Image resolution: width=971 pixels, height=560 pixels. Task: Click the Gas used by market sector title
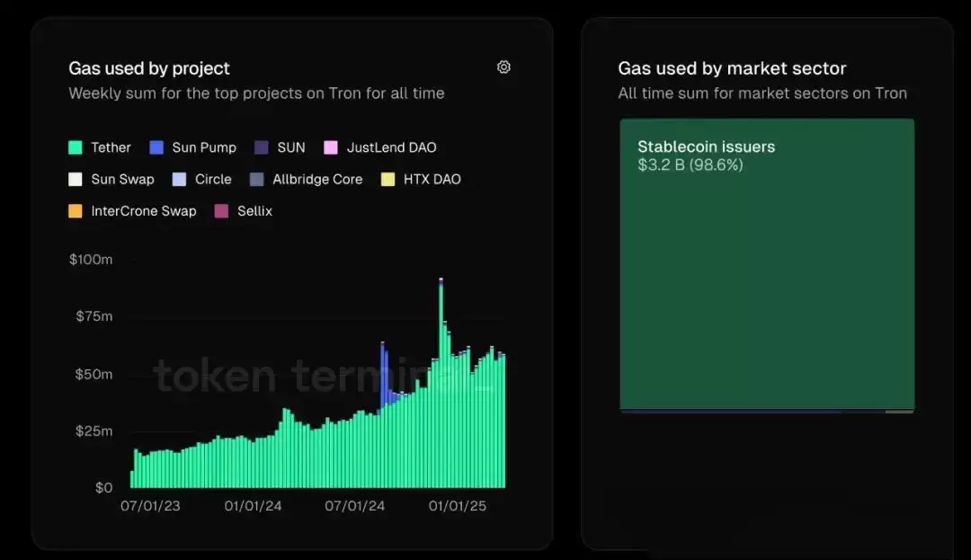tap(732, 67)
